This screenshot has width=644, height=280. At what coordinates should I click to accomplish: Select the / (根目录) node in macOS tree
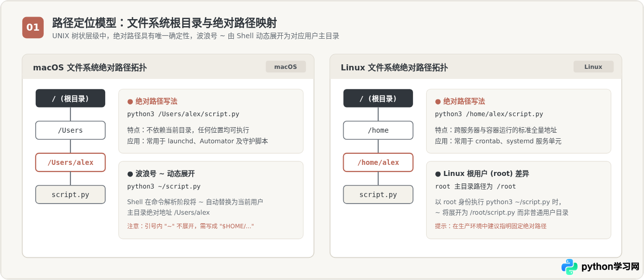click(x=70, y=99)
